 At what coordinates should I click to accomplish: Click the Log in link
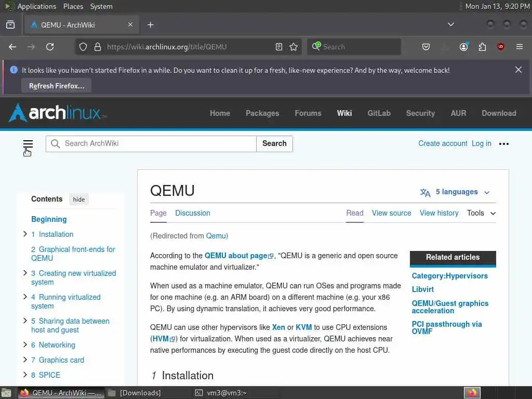coord(482,143)
